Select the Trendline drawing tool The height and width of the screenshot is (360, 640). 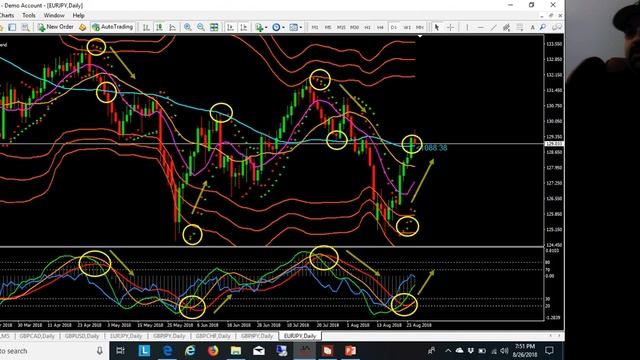(493, 27)
